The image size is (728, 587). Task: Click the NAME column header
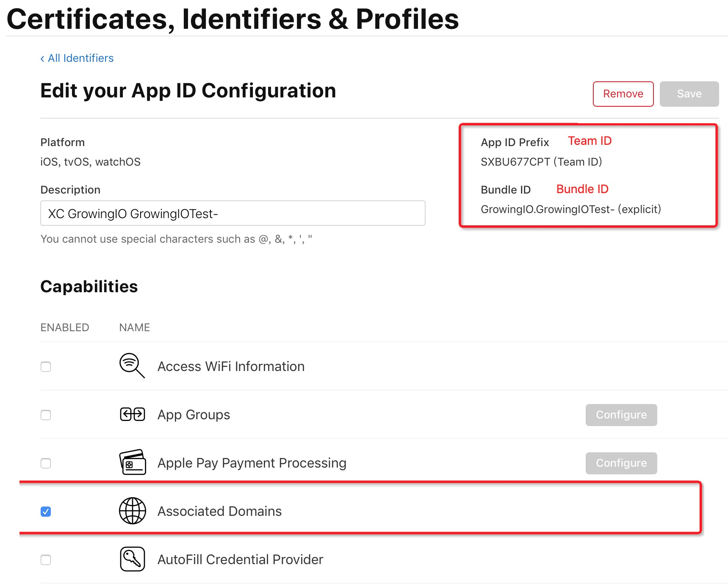[x=135, y=327]
